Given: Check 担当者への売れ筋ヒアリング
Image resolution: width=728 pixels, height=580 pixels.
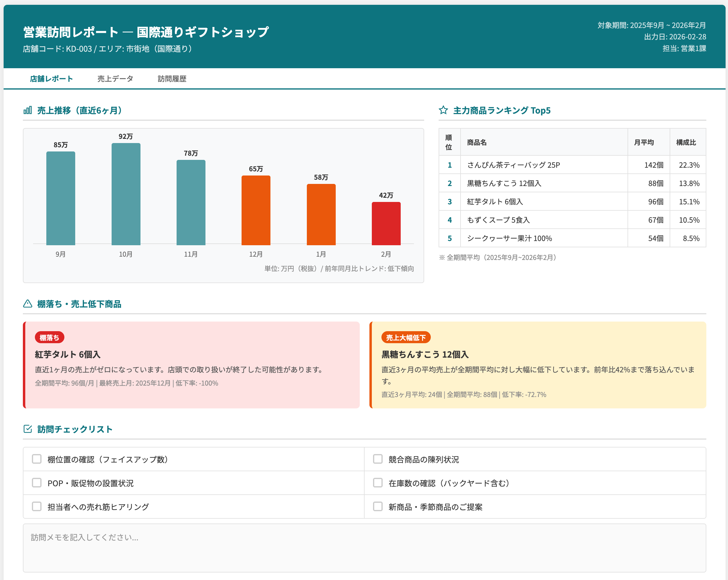Looking at the screenshot, I should pyautogui.click(x=36, y=506).
